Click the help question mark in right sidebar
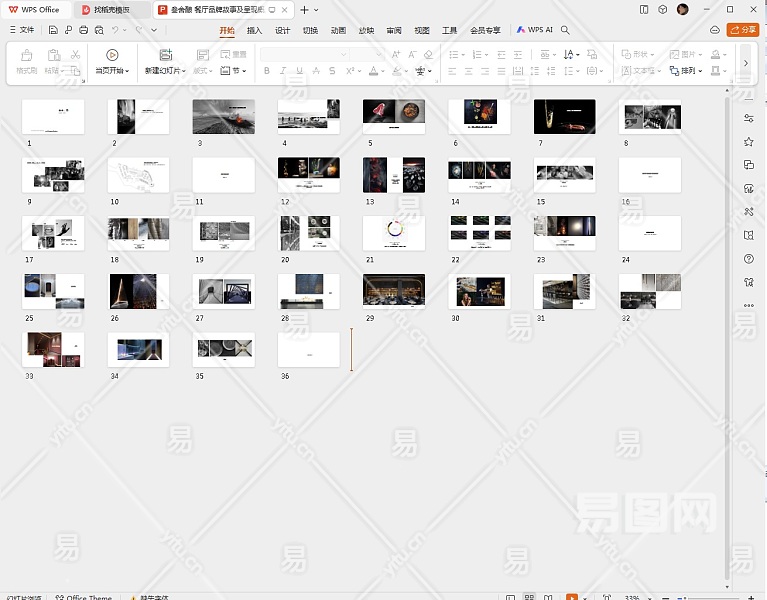Image resolution: width=767 pixels, height=600 pixels. coord(749,259)
